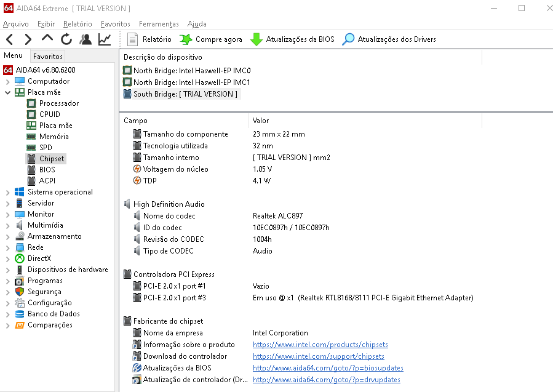The image size is (553, 392).
Task: Open the Favoritos menu
Action: (115, 24)
